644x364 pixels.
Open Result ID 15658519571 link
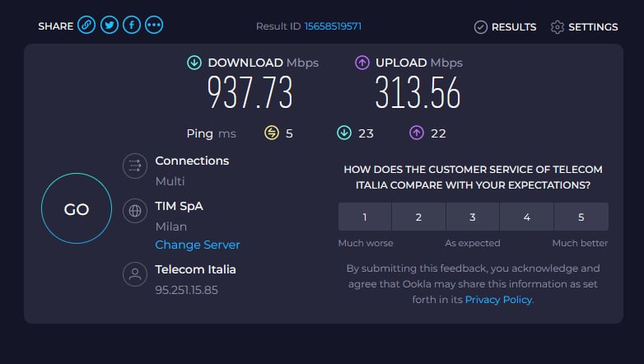point(333,26)
